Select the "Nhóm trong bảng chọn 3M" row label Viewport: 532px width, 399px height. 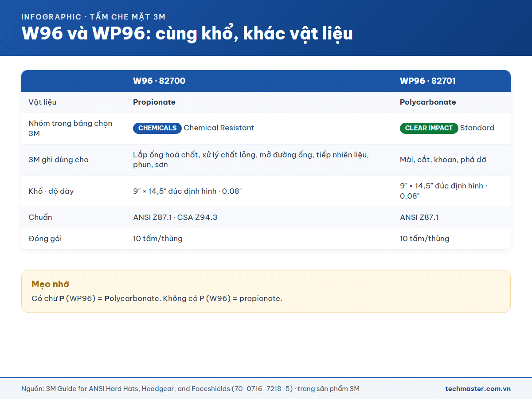(70, 128)
